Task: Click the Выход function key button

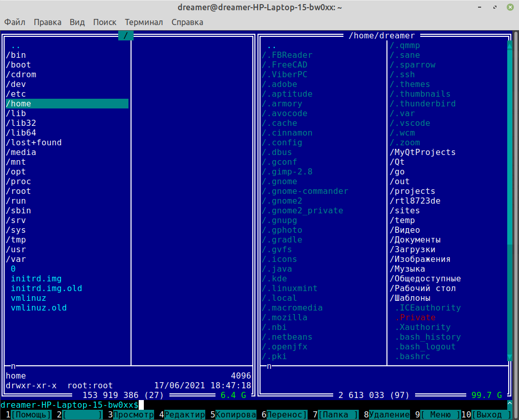Action: [492, 414]
